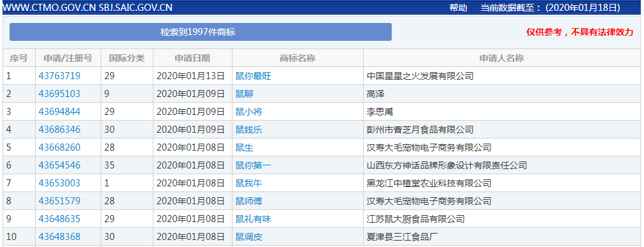Click the 检索到1997件商标 results bar

tap(201, 32)
